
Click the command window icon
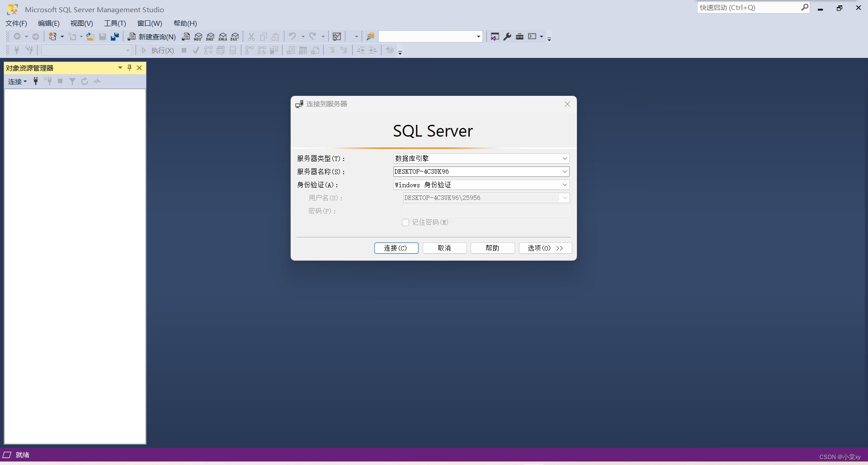[533, 37]
